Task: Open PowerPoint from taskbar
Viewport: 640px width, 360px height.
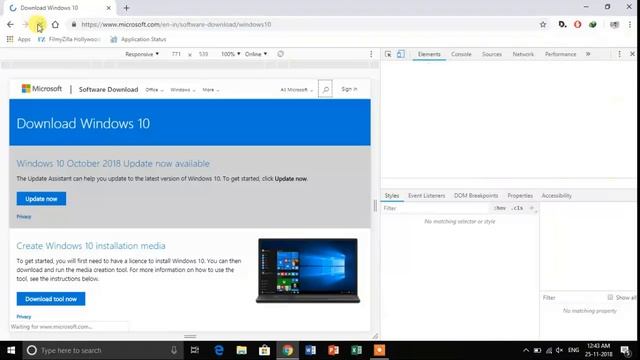Action: tap(333, 350)
